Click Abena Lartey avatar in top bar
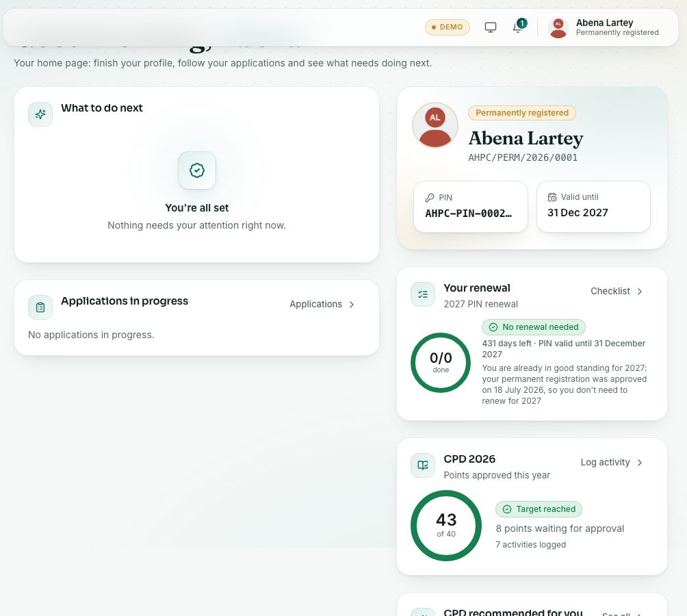Image resolution: width=687 pixels, height=616 pixels. tap(558, 27)
